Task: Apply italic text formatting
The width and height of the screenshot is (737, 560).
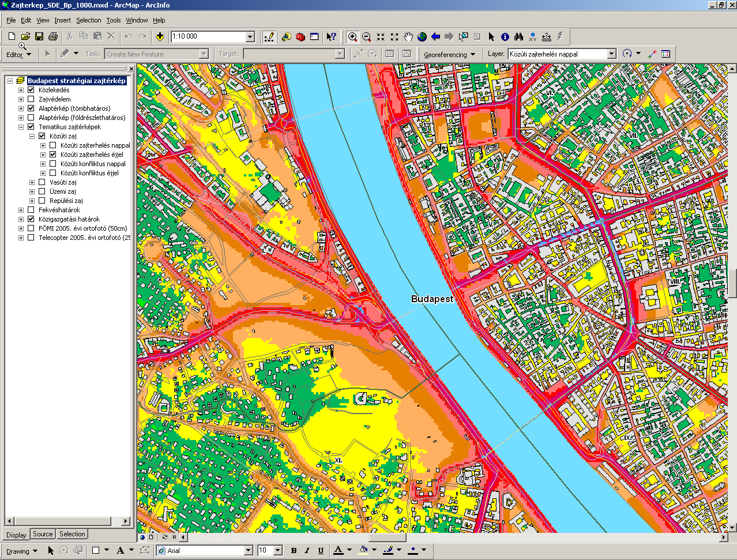Action: (307, 551)
